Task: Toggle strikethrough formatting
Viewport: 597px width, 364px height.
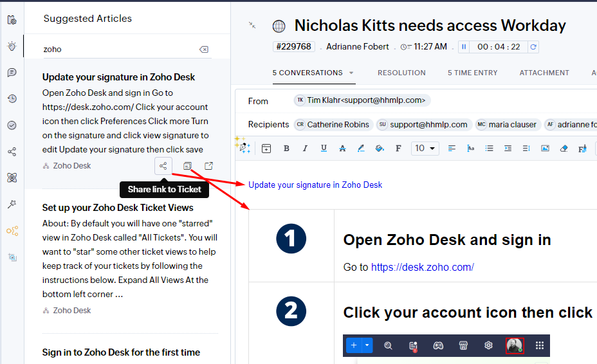Action: click(x=342, y=149)
